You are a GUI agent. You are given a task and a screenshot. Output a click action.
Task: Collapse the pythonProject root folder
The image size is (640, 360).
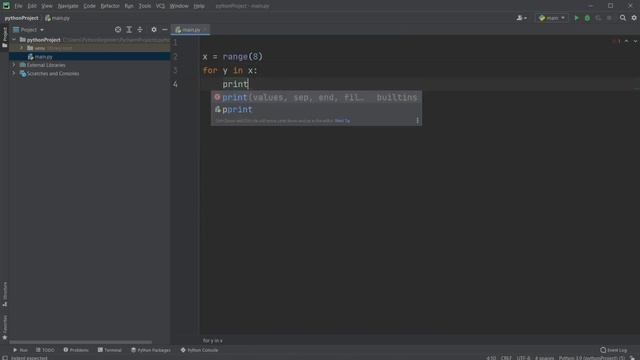pyautogui.click(x=14, y=40)
